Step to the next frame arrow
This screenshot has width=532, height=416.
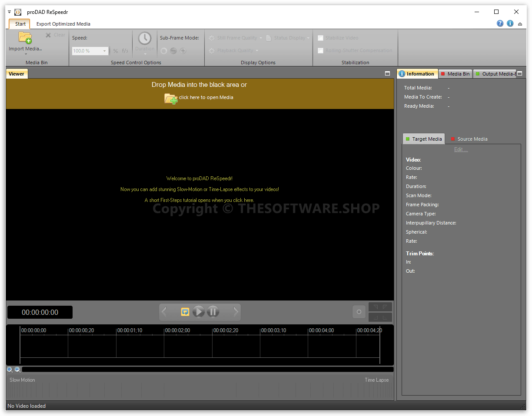pos(236,312)
